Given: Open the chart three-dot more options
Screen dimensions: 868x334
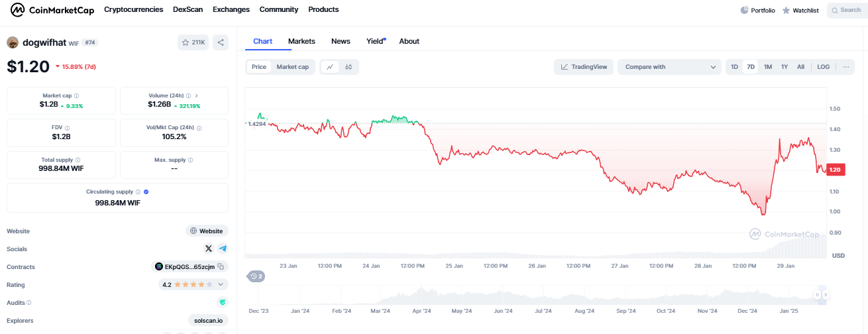Looking at the screenshot, I should click(845, 67).
